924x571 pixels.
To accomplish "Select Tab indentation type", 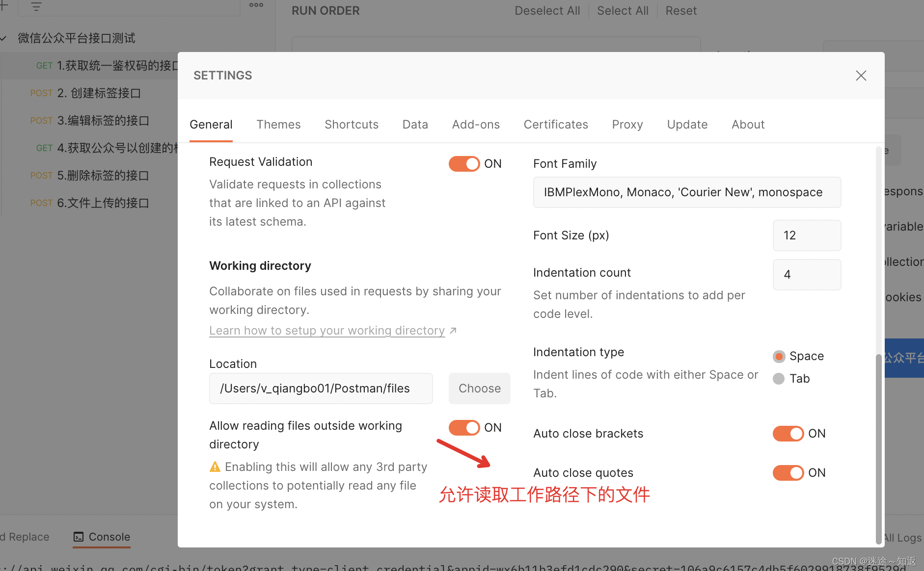I will [x=779, y=379].
